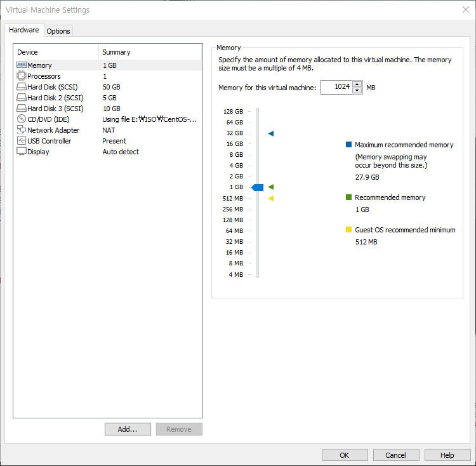476x466 pixels.
Task: Click the 128 GB slider label
Action: (233, 111)
